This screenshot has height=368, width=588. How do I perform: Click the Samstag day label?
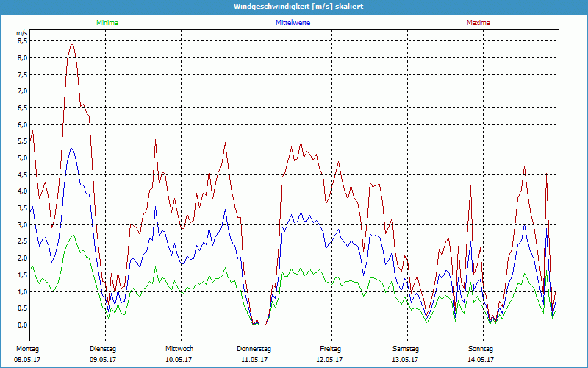coord(406,349)
